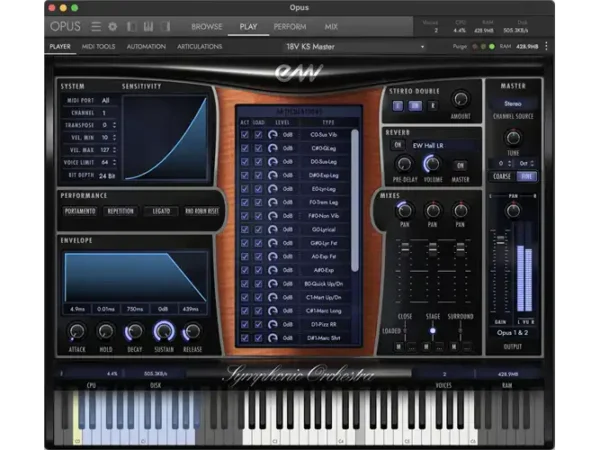Open the MIDI Tools tab

point(98,46)
